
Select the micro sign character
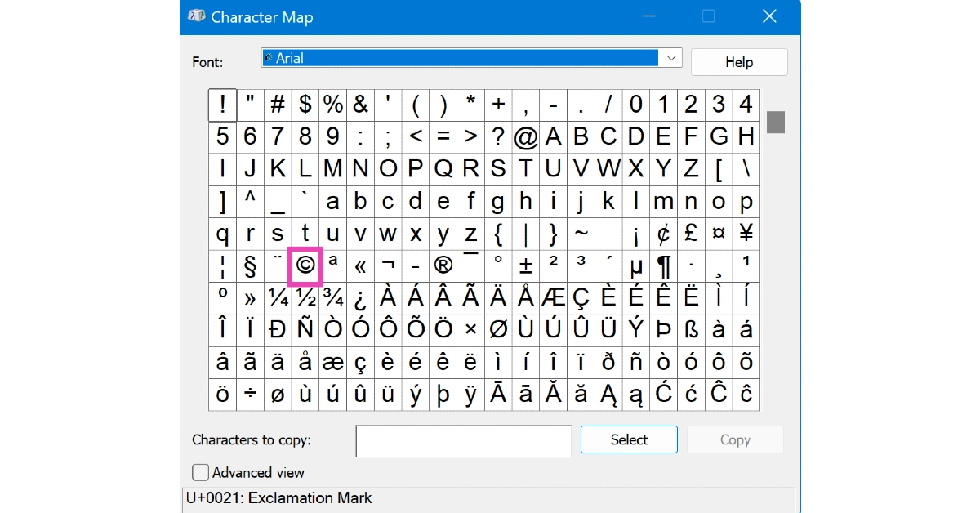point(636,265)
